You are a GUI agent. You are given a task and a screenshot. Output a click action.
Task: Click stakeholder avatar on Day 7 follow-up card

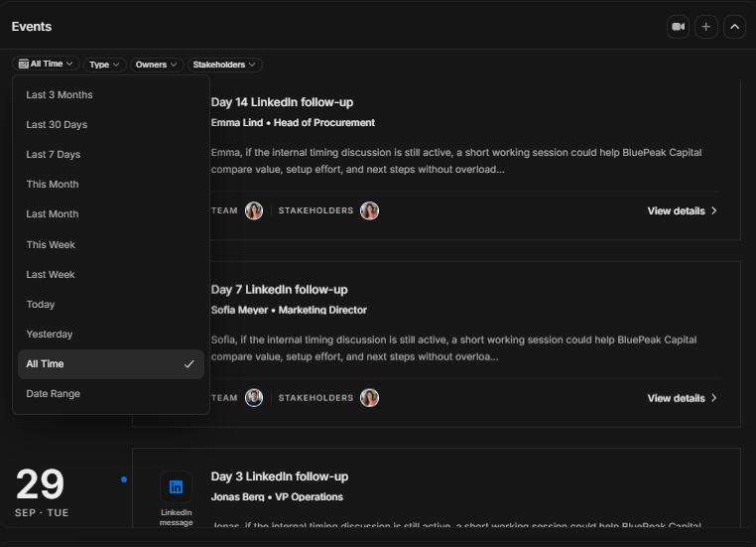coord(369,398)
